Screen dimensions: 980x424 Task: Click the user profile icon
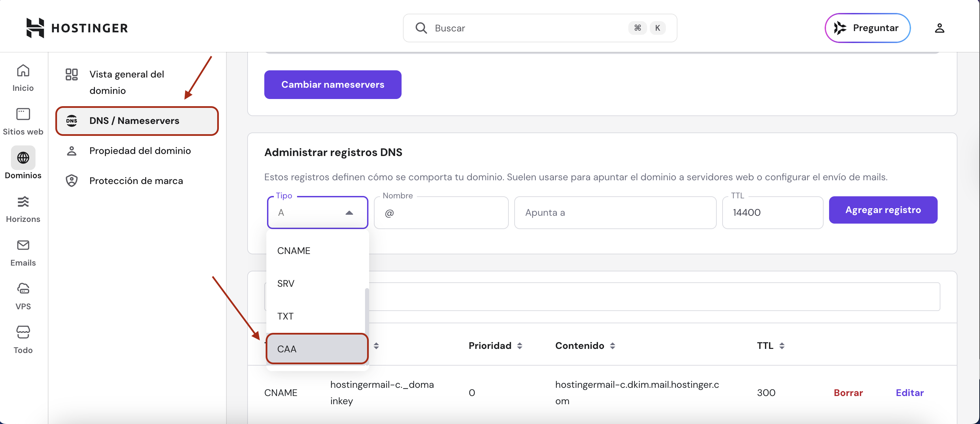point(939,28)
